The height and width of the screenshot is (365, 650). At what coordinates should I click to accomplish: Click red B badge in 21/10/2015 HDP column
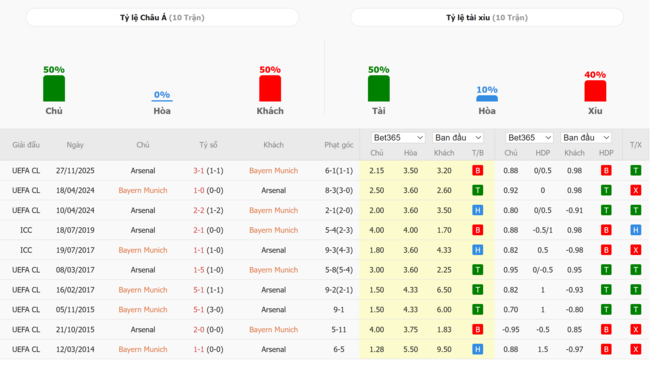[x=606, y=329]
